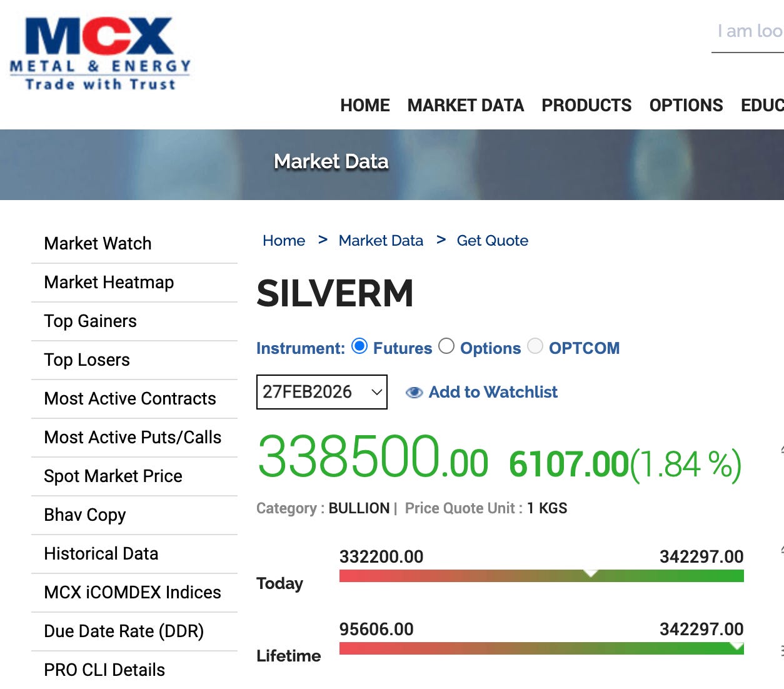The height and width of the screenshot is (689, 784).
Task: Select the OPTCOM instrument radio button
Action: pos(535,346)
